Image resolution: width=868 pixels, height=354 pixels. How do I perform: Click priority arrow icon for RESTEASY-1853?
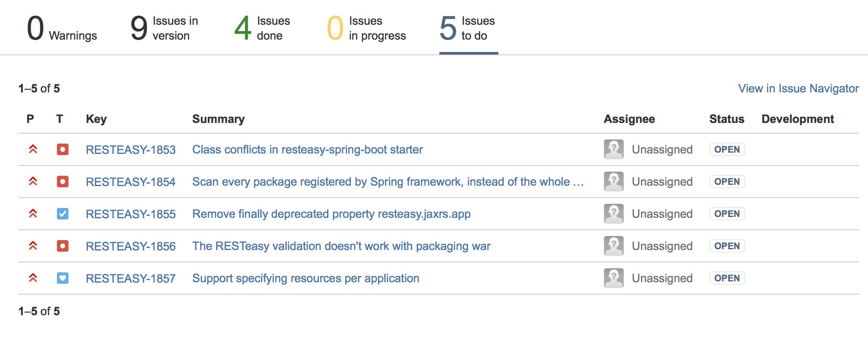[x=33, y=149]
